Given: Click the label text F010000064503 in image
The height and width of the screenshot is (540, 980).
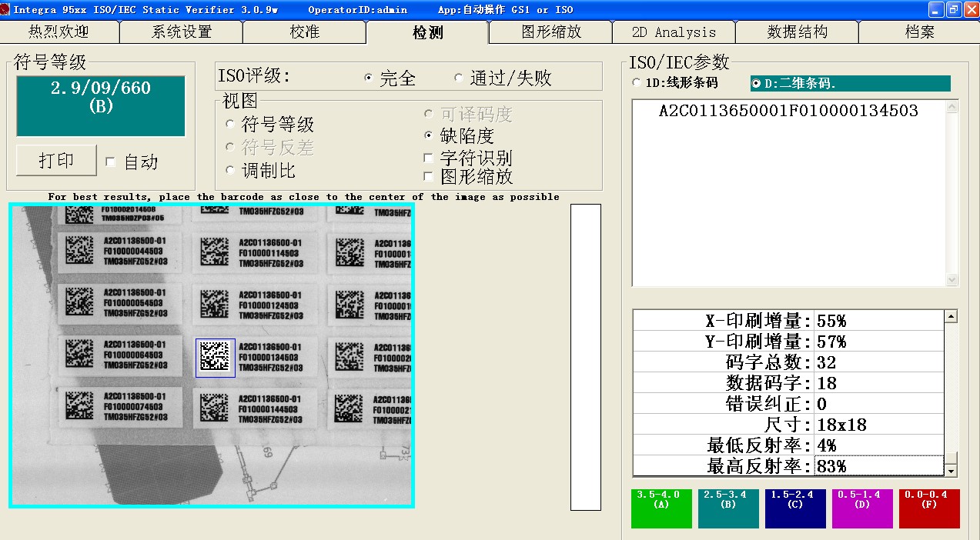Looking at the screenshot, I should point(133,355).
